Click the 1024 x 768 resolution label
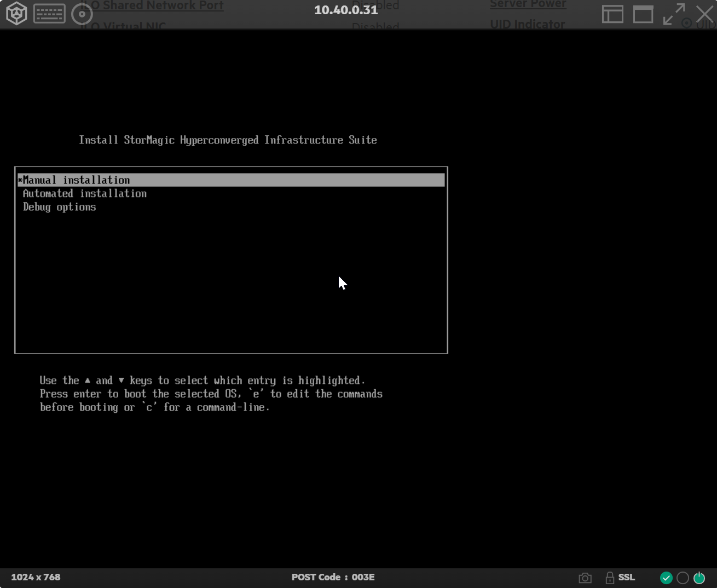This screenshot has height=588, width=717. coord(36,577)
